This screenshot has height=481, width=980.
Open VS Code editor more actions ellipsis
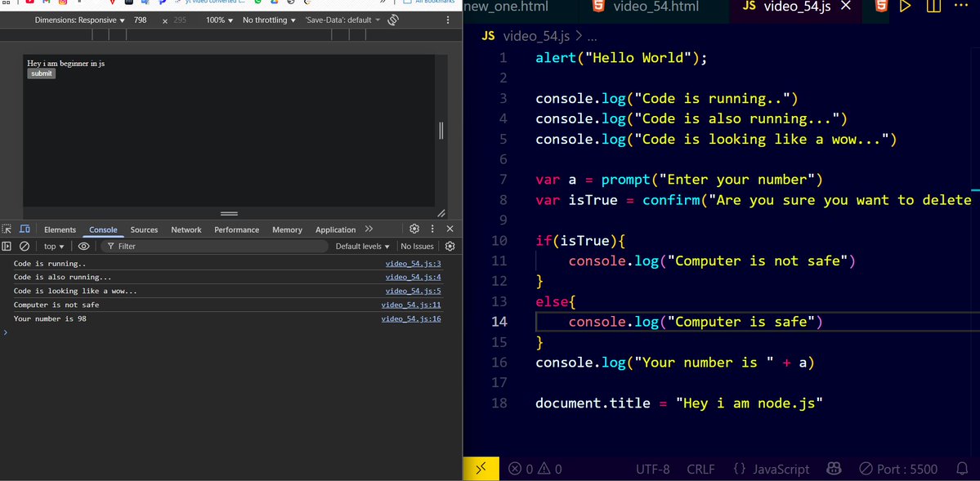click(960, 7)
